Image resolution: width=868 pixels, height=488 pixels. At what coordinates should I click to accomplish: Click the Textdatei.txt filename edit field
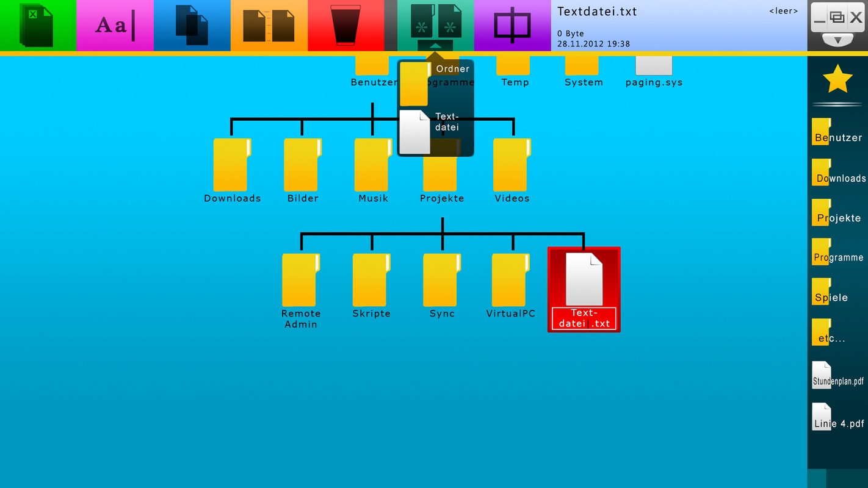click(x=584, y=318)
